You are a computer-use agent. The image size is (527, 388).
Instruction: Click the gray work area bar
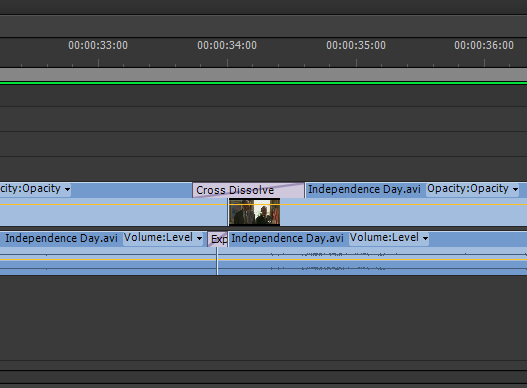[264, 75]
